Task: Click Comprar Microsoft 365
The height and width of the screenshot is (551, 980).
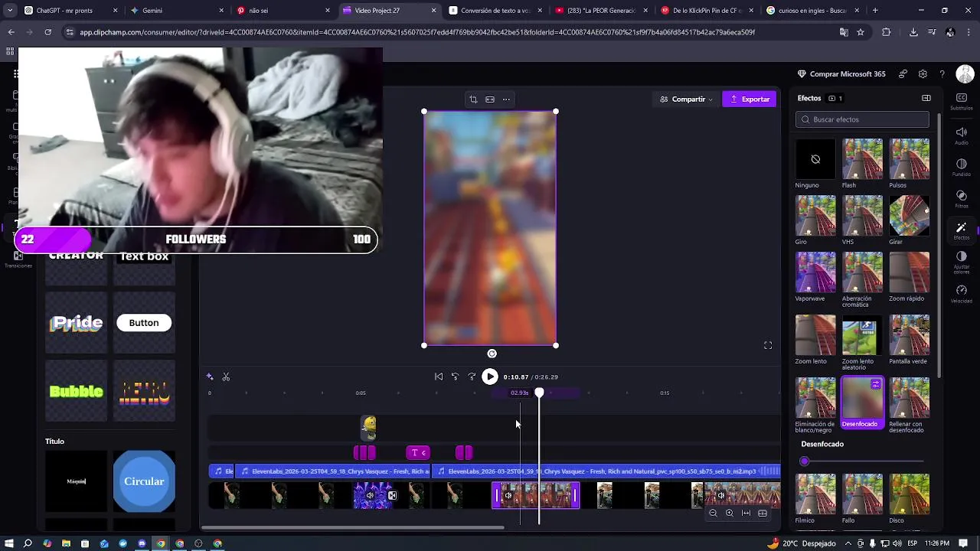Action: point(841,74)
